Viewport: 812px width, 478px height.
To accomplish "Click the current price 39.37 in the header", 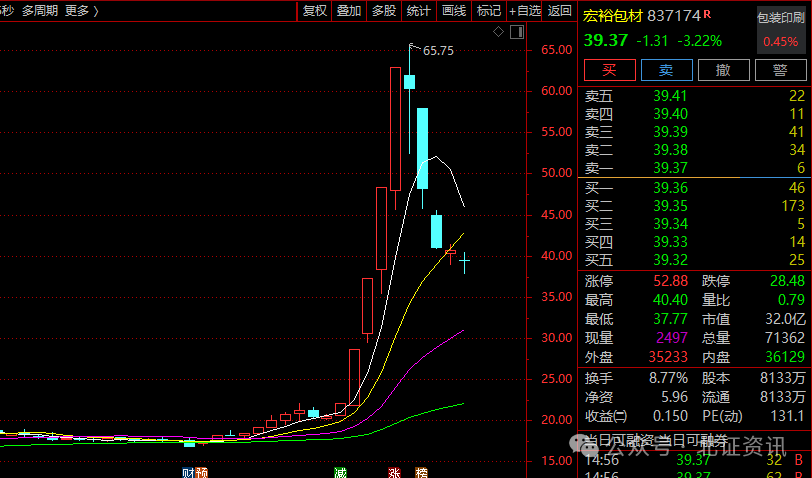I will tap(606, 40).
